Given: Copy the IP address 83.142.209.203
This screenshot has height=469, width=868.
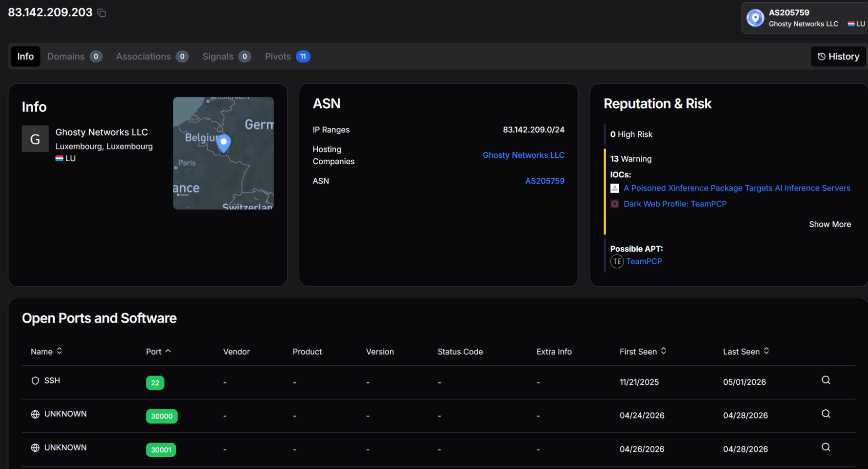Looking at the screenshot, I should point(102,13).
